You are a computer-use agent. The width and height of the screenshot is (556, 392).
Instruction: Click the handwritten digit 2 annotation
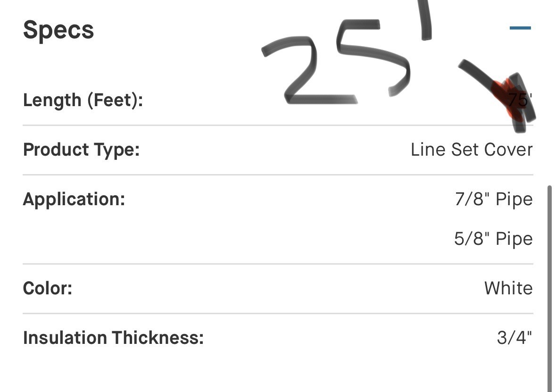pos(308,70)
